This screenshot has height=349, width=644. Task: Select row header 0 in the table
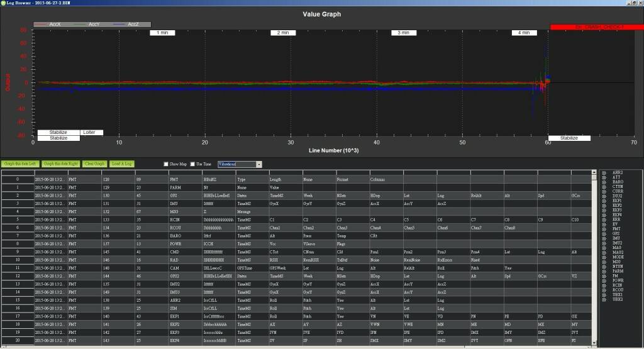tap(17, 179)
